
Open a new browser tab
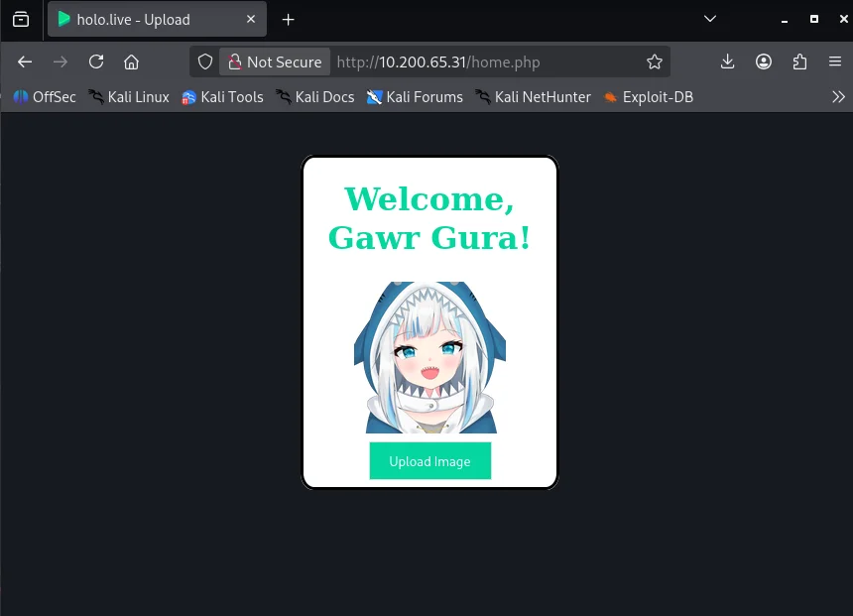289,19
